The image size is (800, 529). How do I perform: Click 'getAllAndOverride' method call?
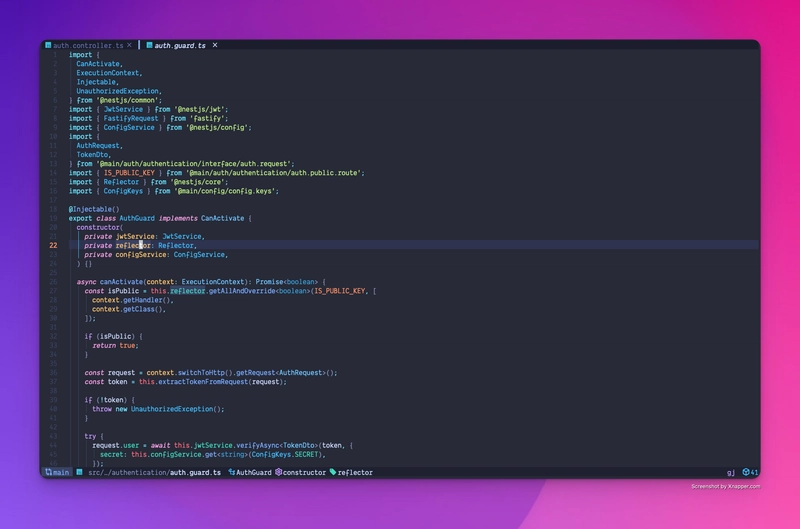(x=242, y=291)
